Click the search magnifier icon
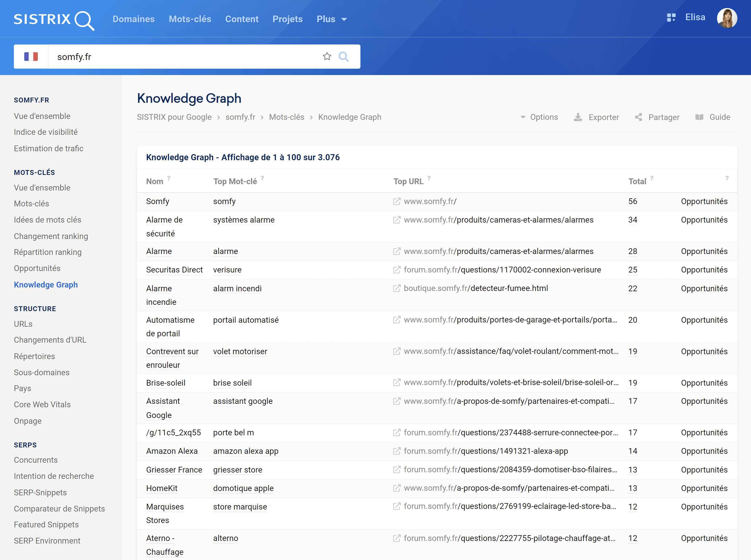 (x=343, y=57)
